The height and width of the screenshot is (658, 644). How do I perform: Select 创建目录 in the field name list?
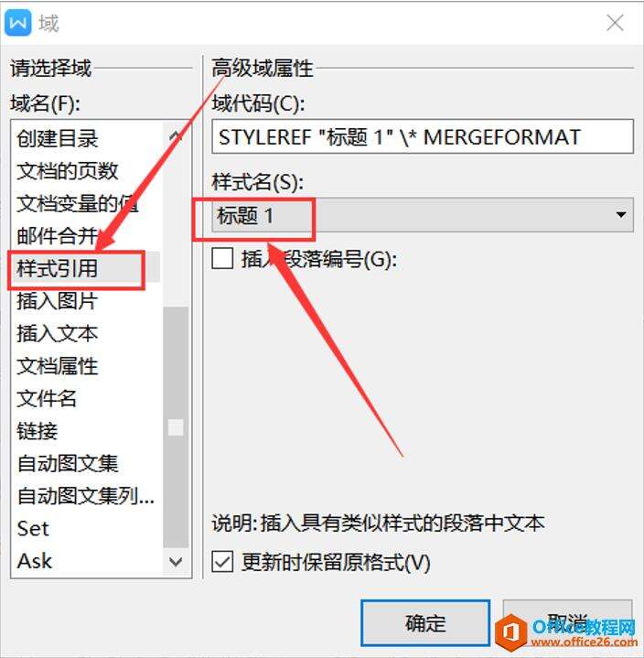pyautogui.click(x=86, y=138)
